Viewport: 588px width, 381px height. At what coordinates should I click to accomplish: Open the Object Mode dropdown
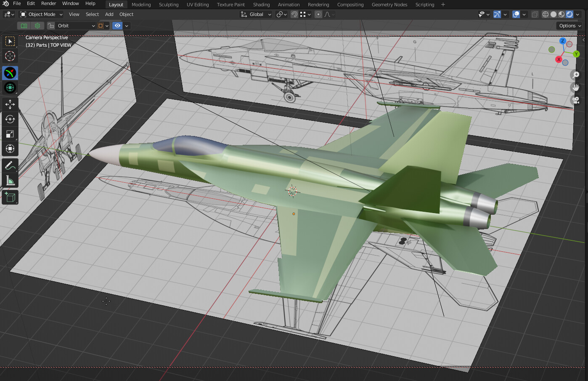point(42,14)
